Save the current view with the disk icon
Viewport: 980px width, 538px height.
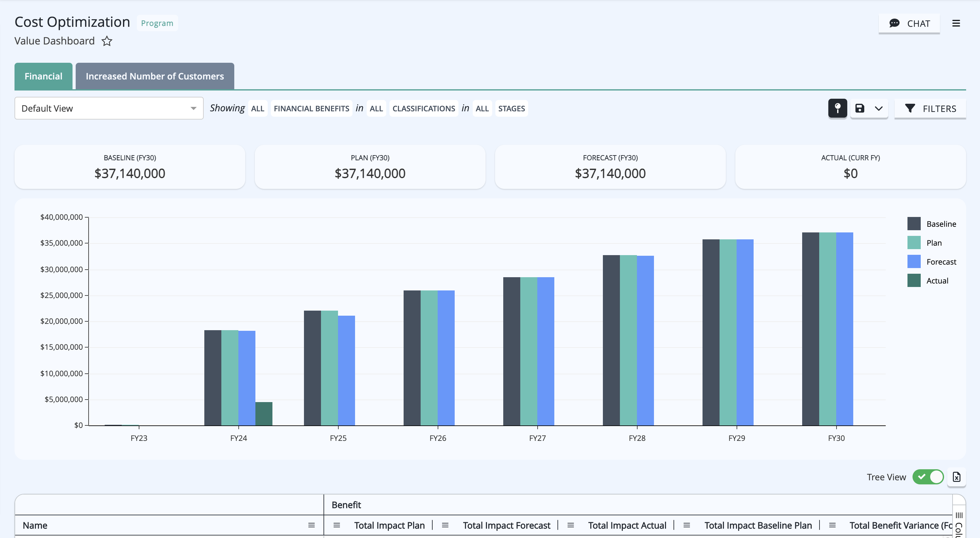click(860, 108)
